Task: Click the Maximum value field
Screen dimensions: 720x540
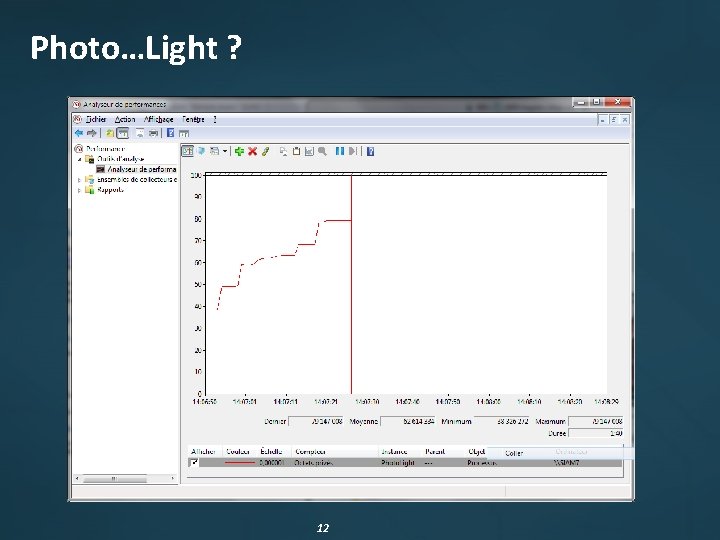Action: tap(596, 421)
